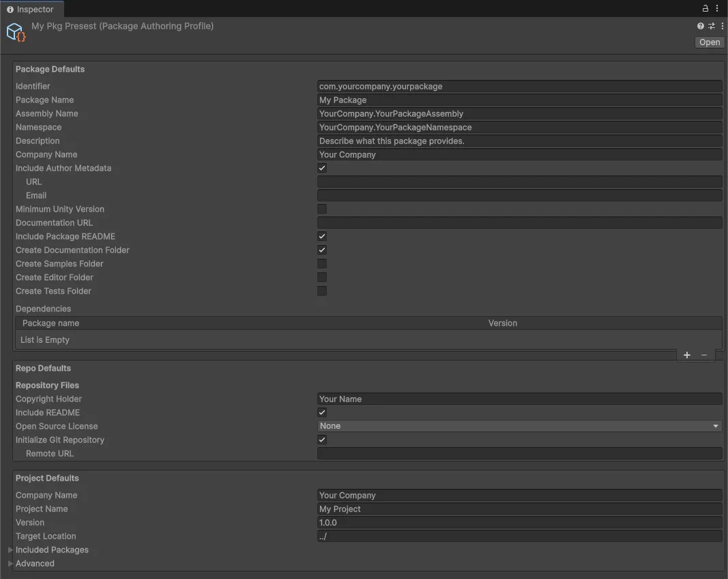Expand the Included Packages foldout
Screen dimensions: 728x579
point(10,550)
